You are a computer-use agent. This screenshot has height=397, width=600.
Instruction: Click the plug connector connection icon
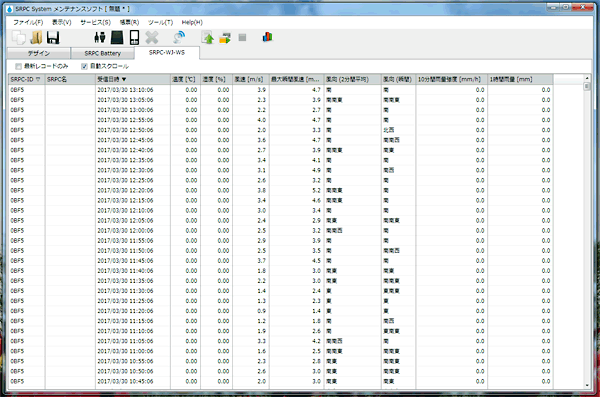coord(100,38)
